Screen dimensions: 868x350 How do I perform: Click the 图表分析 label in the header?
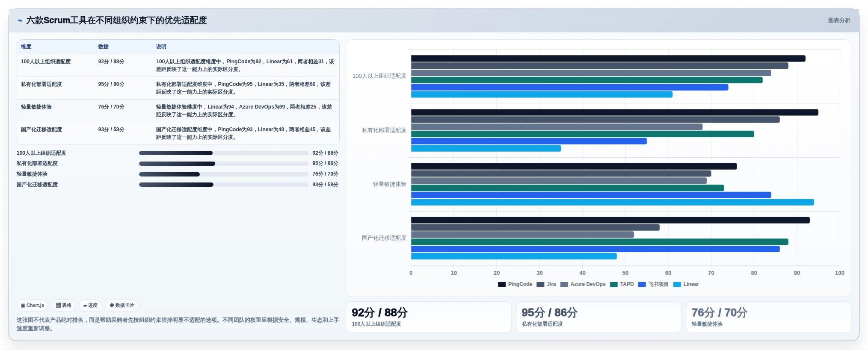point(839,21)
